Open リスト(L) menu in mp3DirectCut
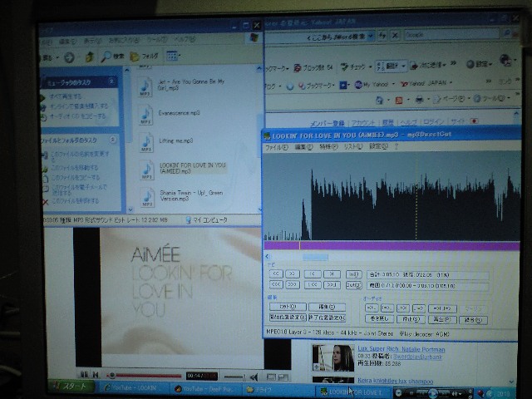Viewport: 532px width, 399px height. [x=353, y=146]
